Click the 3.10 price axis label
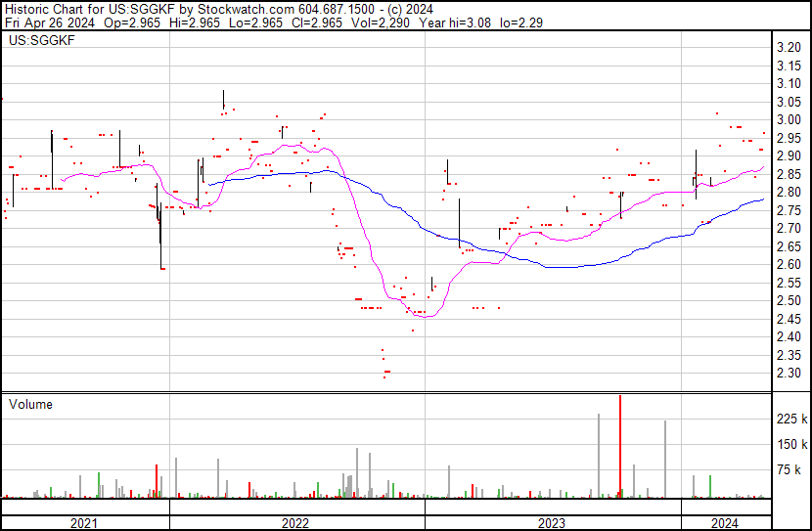This screenshot has width=812, height=531. tap(789, 84)
